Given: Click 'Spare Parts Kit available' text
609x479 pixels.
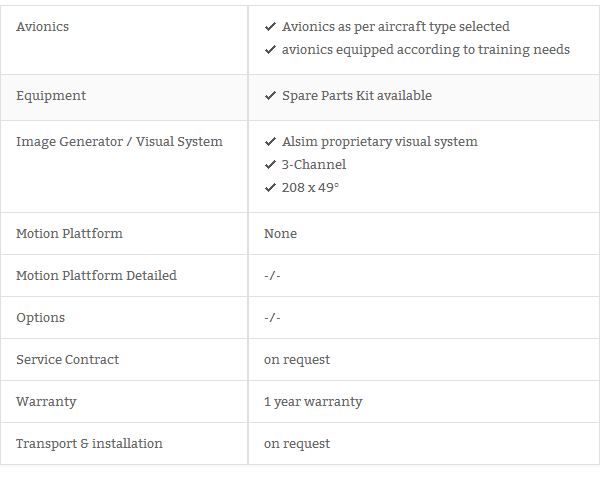Looking at the screenshot, I should 357,96.
